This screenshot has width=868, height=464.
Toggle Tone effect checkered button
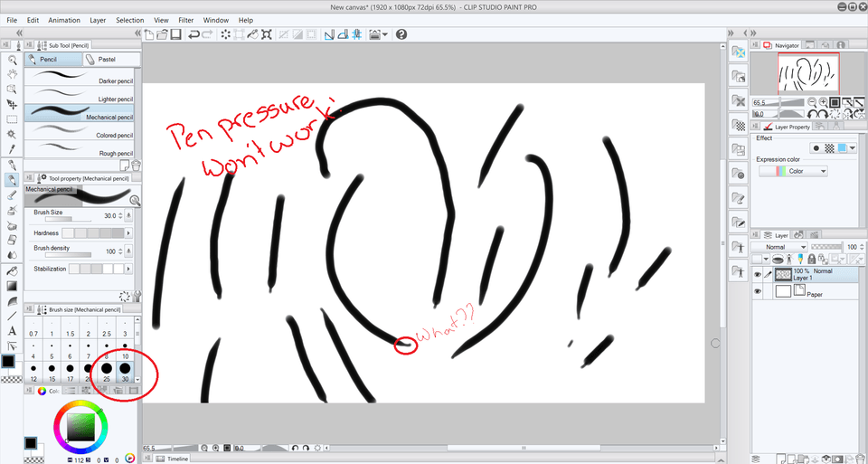click(x=829, y=148)
